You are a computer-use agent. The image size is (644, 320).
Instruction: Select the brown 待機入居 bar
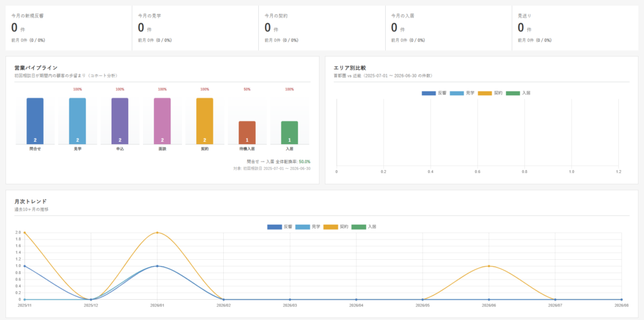pyautogui.click(x=247, y=133)
